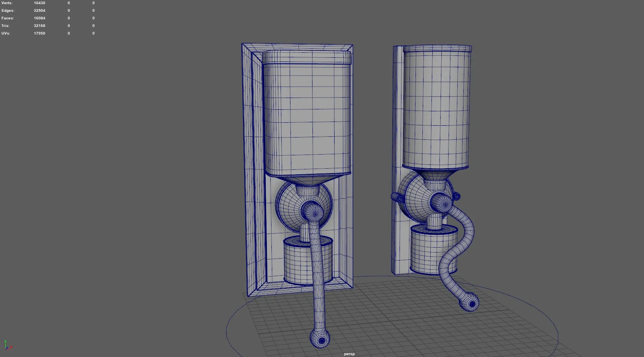
Task: Select the knob on left crank handle end
Action: 320,338
